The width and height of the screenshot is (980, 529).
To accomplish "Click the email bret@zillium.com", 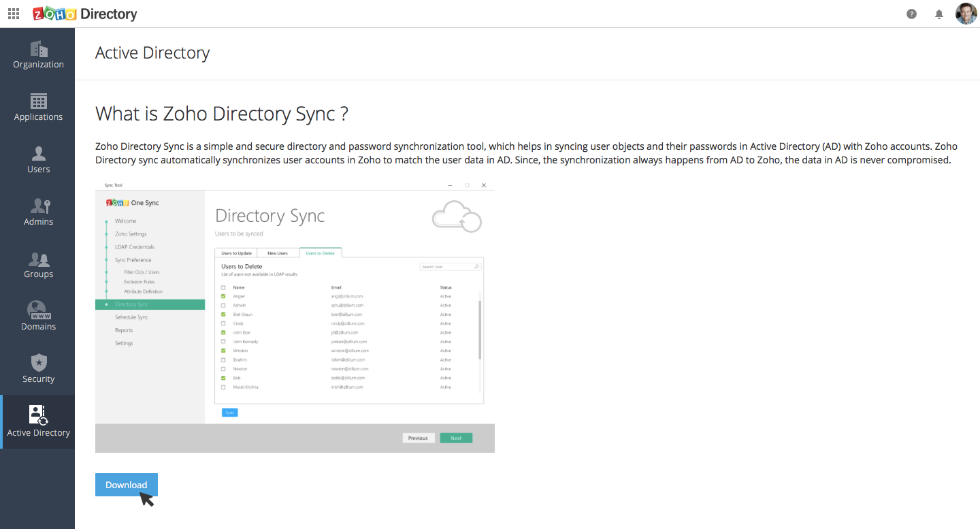I will pyautogui.click(x=347, y=315).
